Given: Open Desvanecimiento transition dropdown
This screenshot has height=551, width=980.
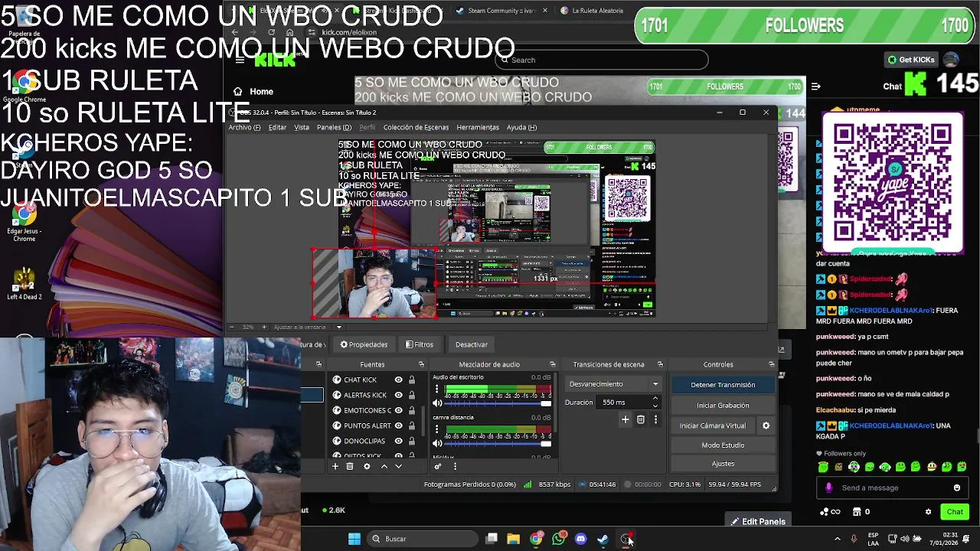Looking at the screenshot, I should pos(613,384).
